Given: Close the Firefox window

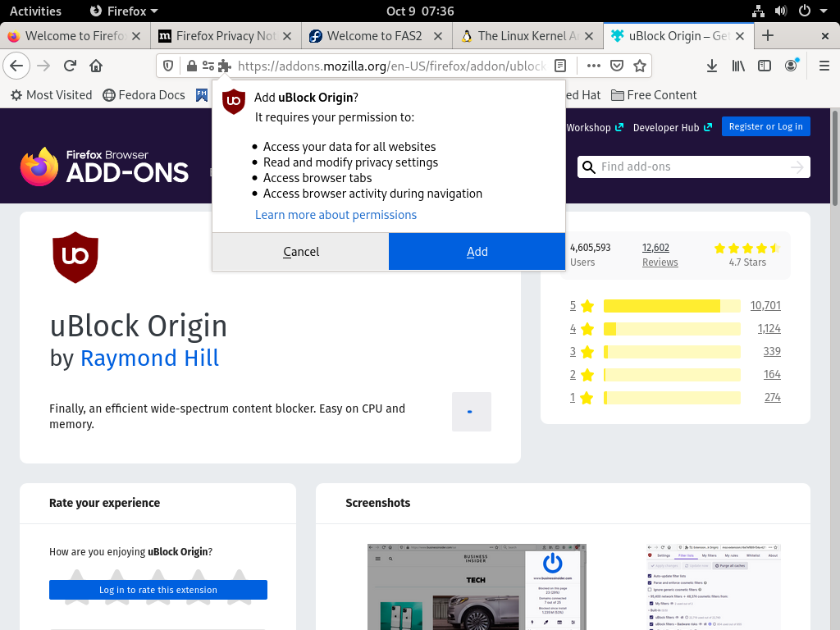Looking at the screenshot, I should (x=825, y=36).
